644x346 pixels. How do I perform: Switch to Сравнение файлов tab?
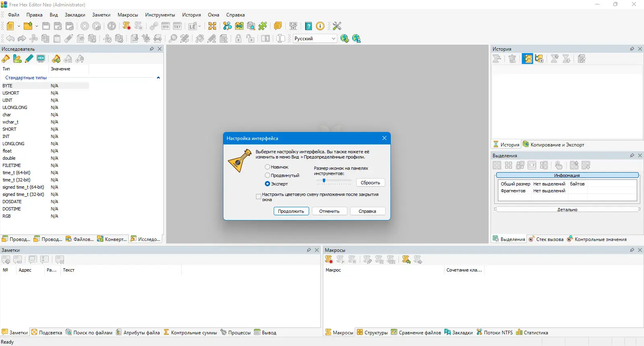pyautogui.click(x=416, y=333)
